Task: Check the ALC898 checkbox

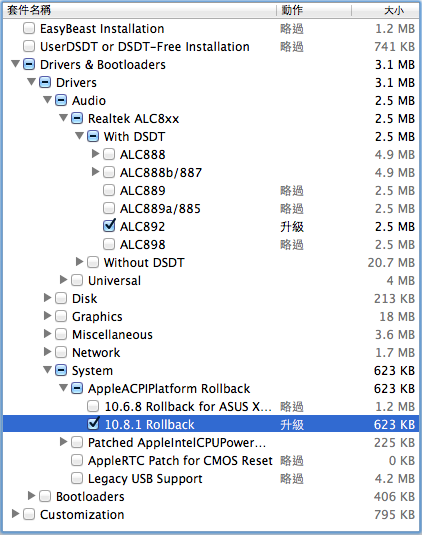Action: [109, 244]
